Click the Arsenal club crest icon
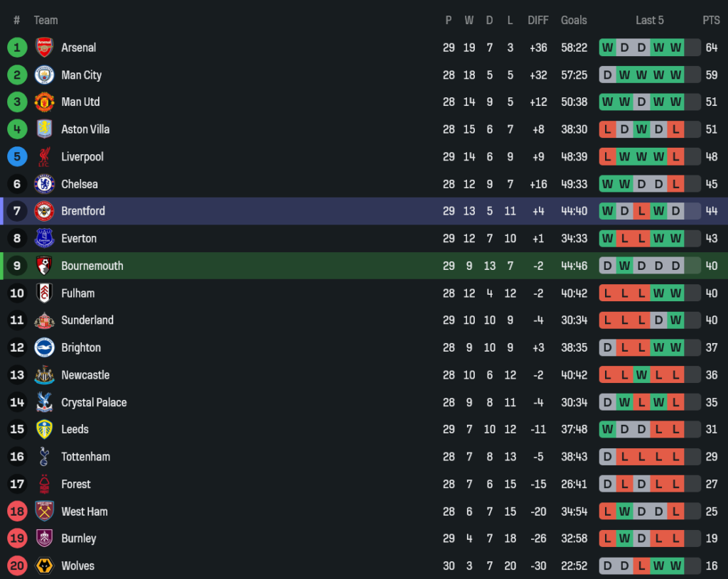 (x=44, y=48)
